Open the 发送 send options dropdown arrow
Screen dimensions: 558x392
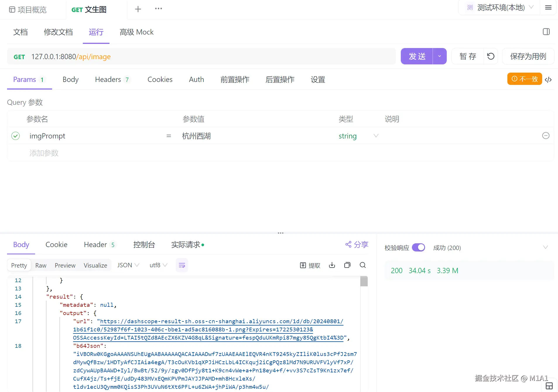click(439, 56)
